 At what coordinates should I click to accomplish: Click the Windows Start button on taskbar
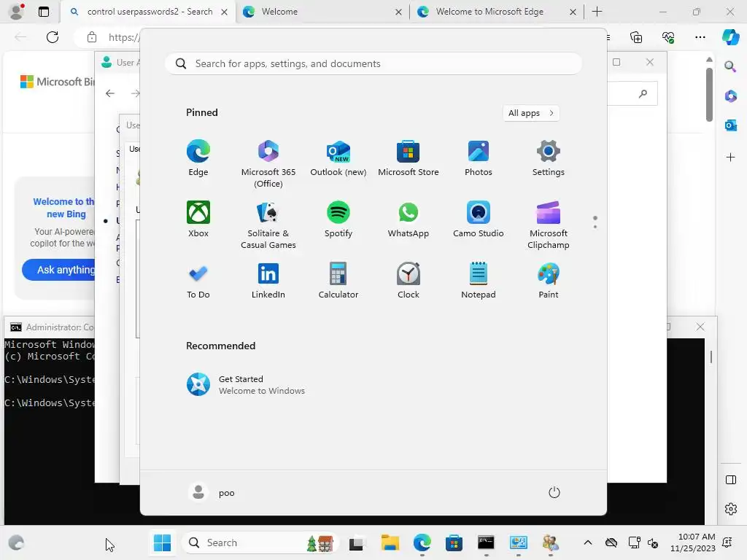[x=162, y=542]
